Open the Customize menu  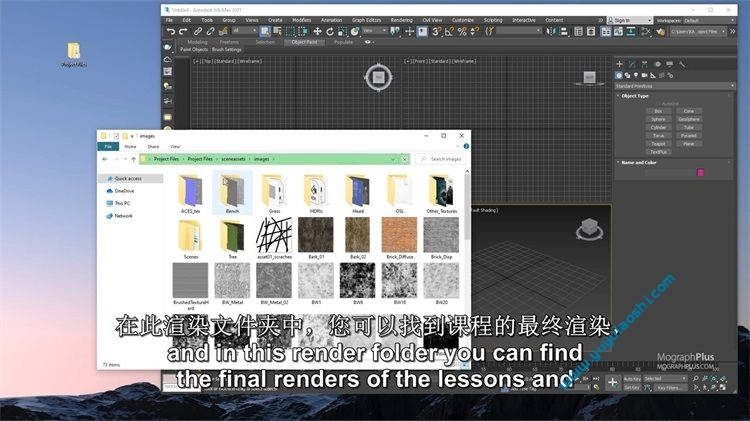pos(463,20)
